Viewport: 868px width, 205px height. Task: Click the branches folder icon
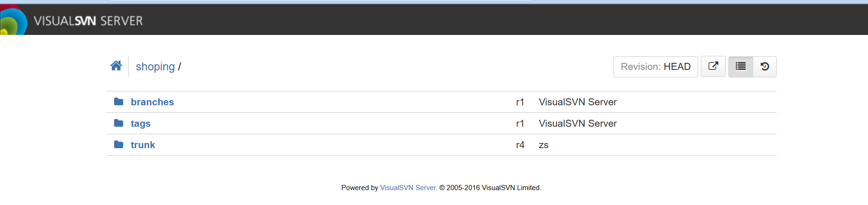tap(119, 102)
